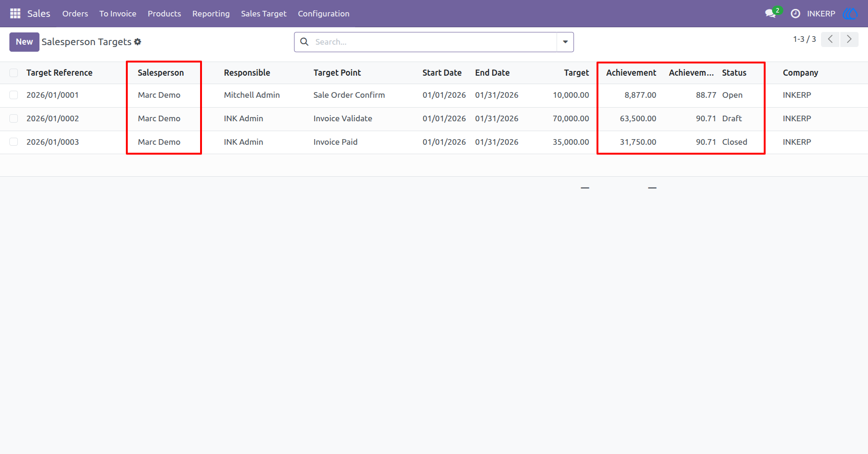The height and width of the screenshot is (454, 868).
Task: Tick the checkbox for 2026/01/0001
Action: [x=14, y=95]
